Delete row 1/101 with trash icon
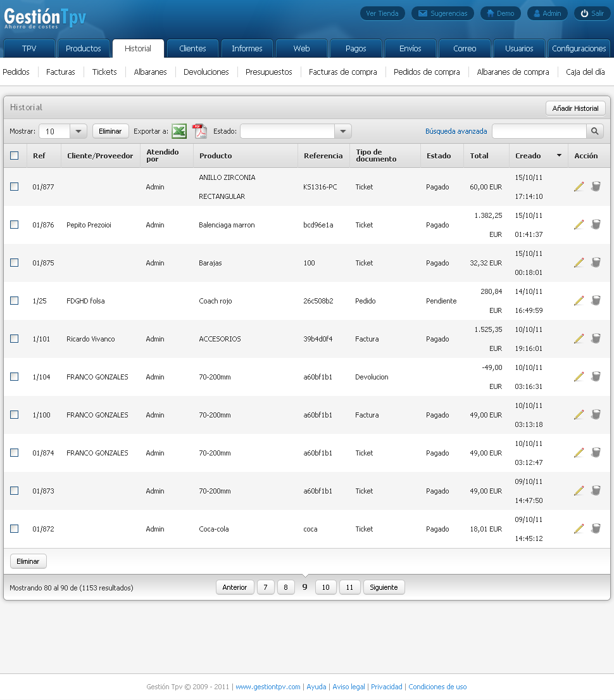 pyautogui.click(x=596, y=338)
